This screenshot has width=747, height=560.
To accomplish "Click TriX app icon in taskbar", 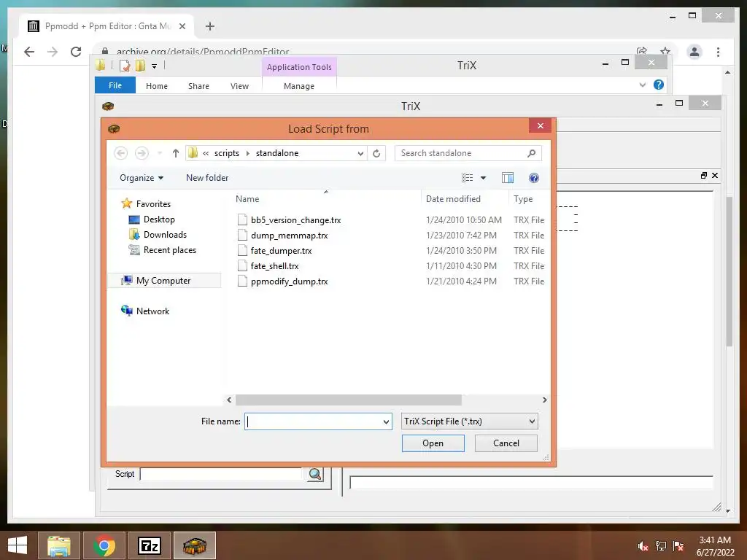I will coord(195,545).
